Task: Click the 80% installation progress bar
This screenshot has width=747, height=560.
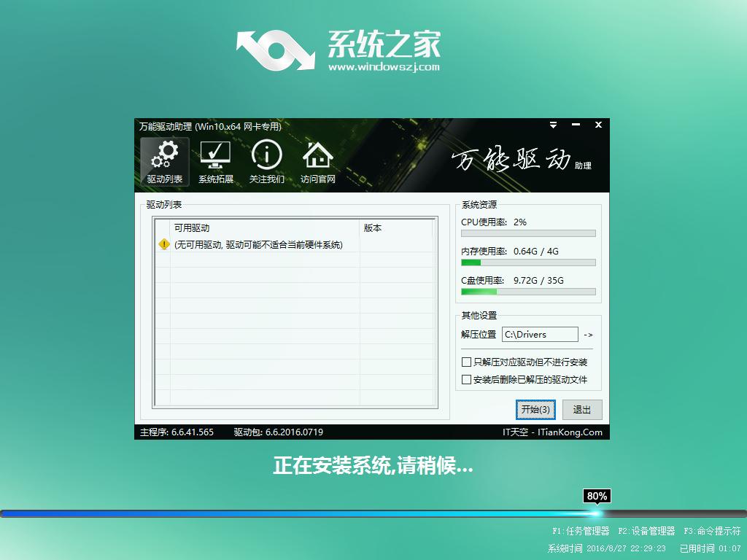Action: pyautogui.click(x=597, y=496)
